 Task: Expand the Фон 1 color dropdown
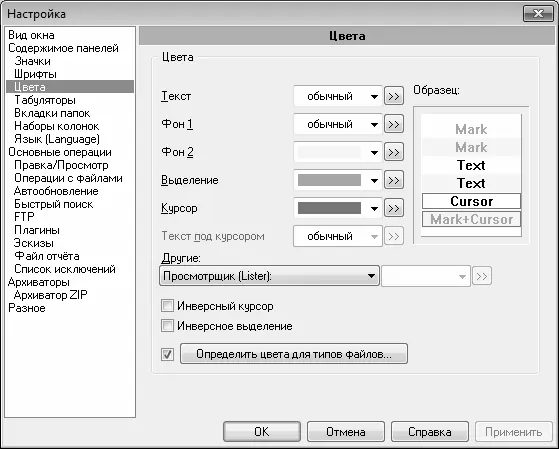click(x=338, y=124)
